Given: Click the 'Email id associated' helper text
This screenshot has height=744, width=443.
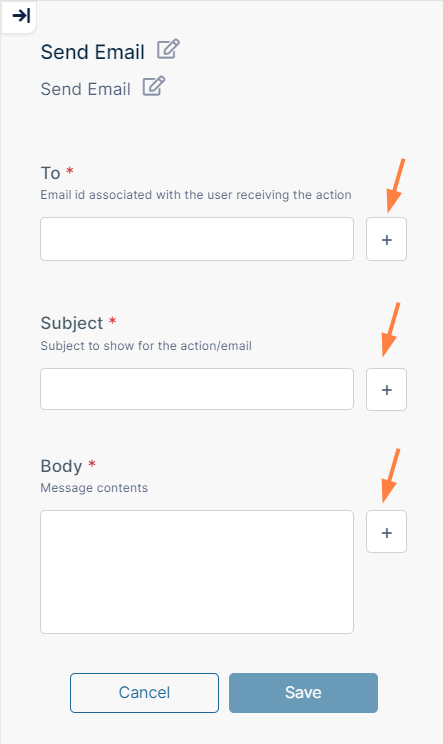Looking at the screenshot, I should pos(196,195).
